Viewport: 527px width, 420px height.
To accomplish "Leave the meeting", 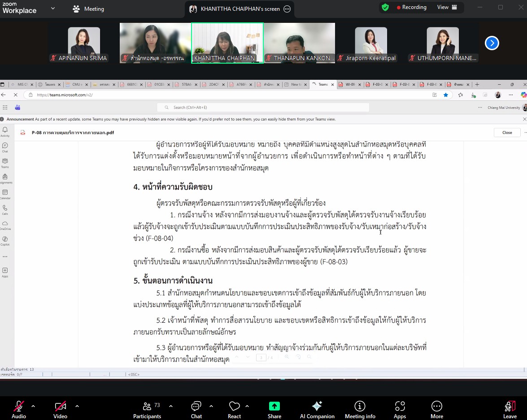I will coord(510,409).
